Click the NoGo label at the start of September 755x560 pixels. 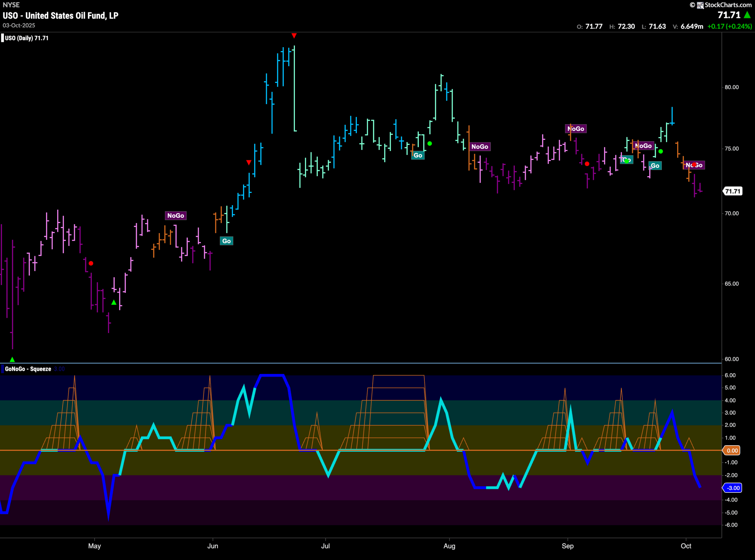point(576,129)
